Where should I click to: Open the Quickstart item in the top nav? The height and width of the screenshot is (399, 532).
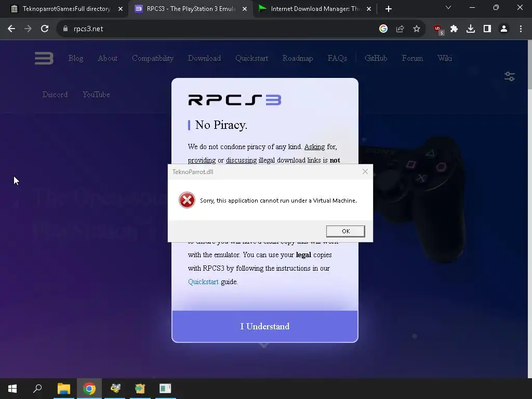tap(252, 58)
